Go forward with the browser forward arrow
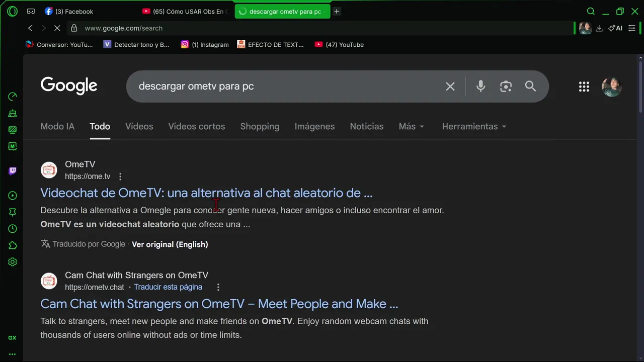The height and width of the screenshot is (362, 644). tap(43, 28)
